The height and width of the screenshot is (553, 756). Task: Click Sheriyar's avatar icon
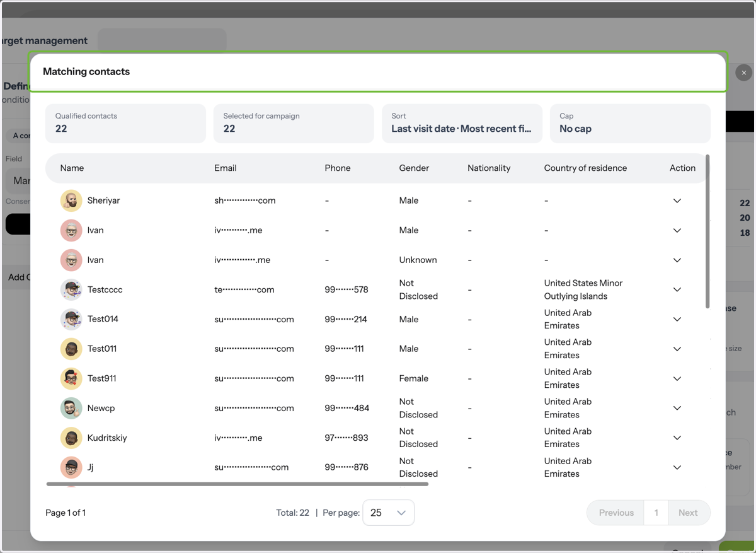[71, 201]
